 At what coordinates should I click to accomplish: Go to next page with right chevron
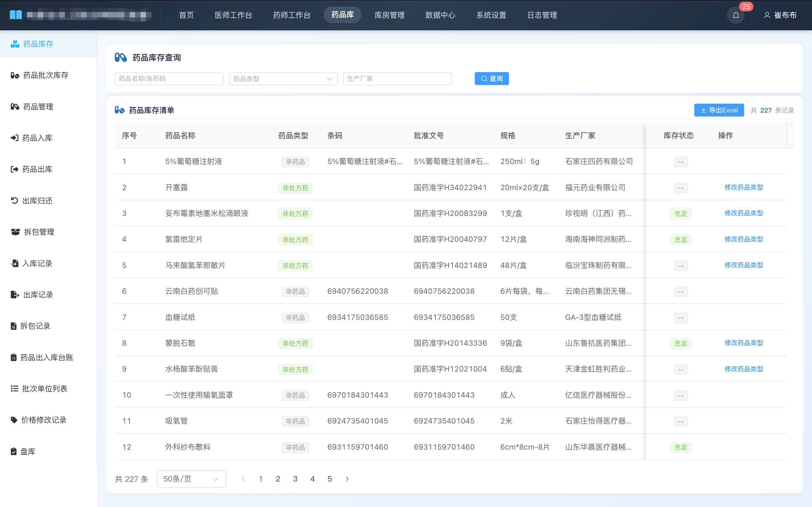click(x=347, y=479)
